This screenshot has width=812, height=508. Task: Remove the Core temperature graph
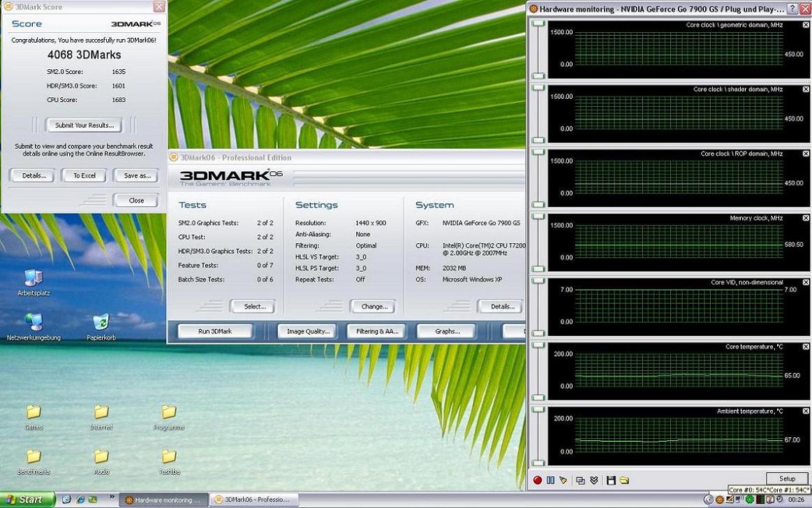point(806,347)
